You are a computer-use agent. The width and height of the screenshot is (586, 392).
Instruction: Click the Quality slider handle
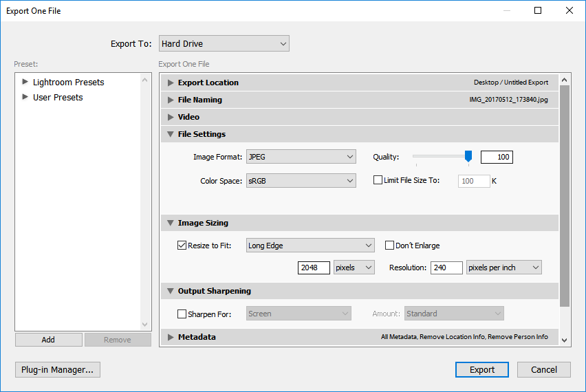468,156
